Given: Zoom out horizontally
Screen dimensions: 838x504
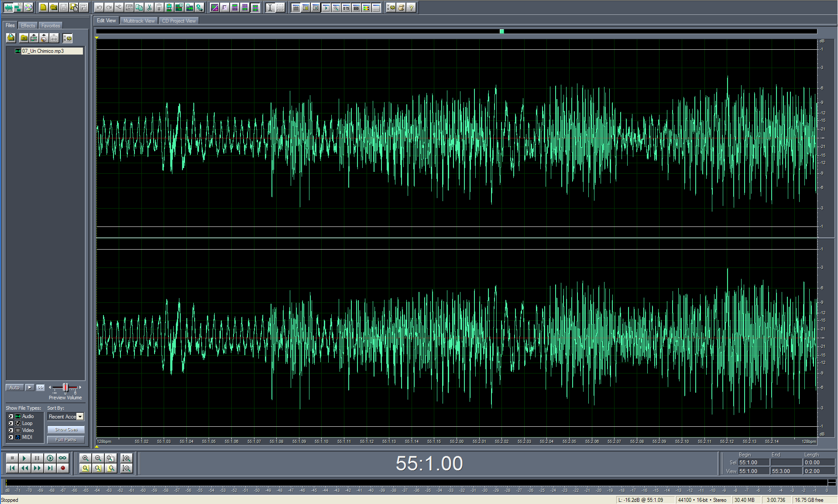Looking at the screenshot, I should click(98, 458).
